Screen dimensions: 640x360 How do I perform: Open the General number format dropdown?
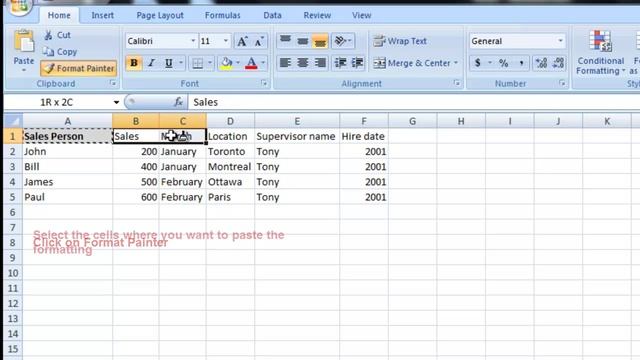click(x=560, y=41)
